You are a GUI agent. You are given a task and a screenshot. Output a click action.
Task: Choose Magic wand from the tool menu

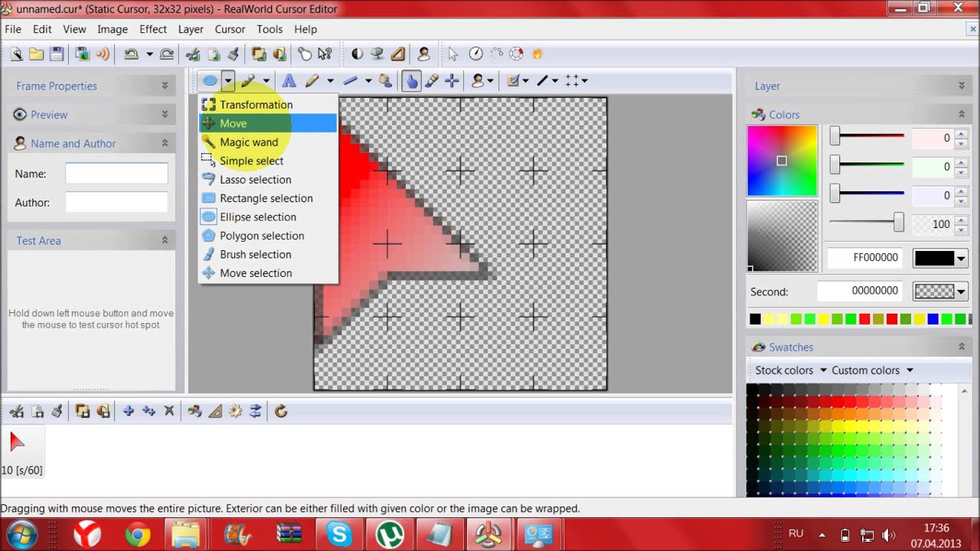(x=268, y=142)
